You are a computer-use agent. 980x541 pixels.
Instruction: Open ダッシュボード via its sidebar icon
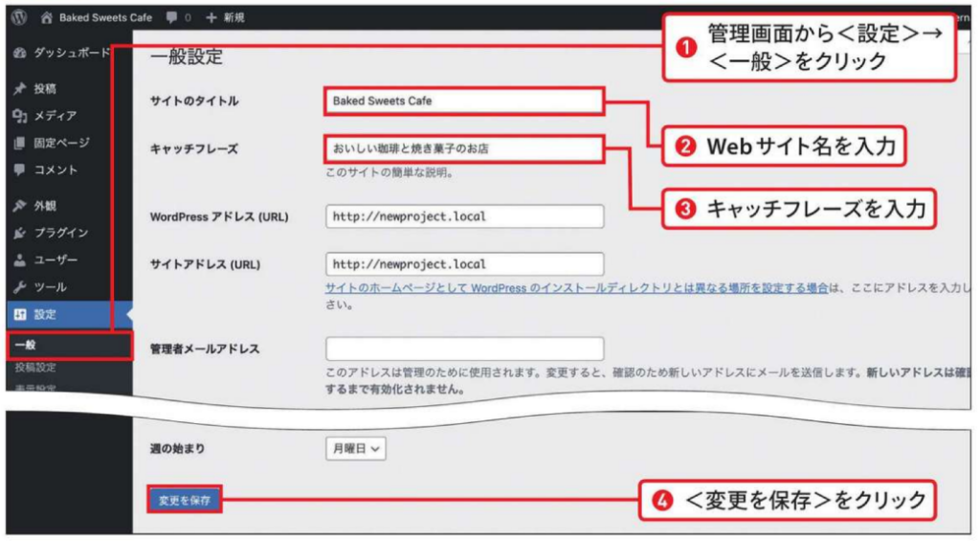coord(19,54)
